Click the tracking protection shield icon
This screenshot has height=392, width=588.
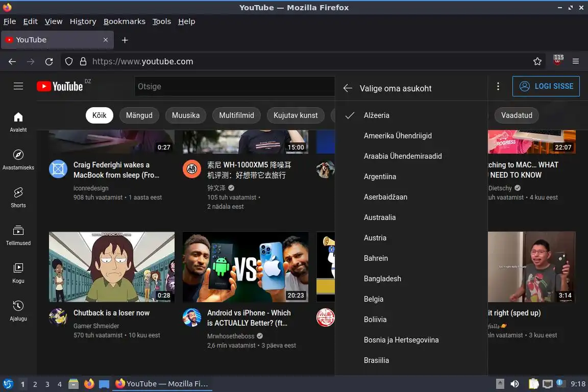tap(69, 62)
